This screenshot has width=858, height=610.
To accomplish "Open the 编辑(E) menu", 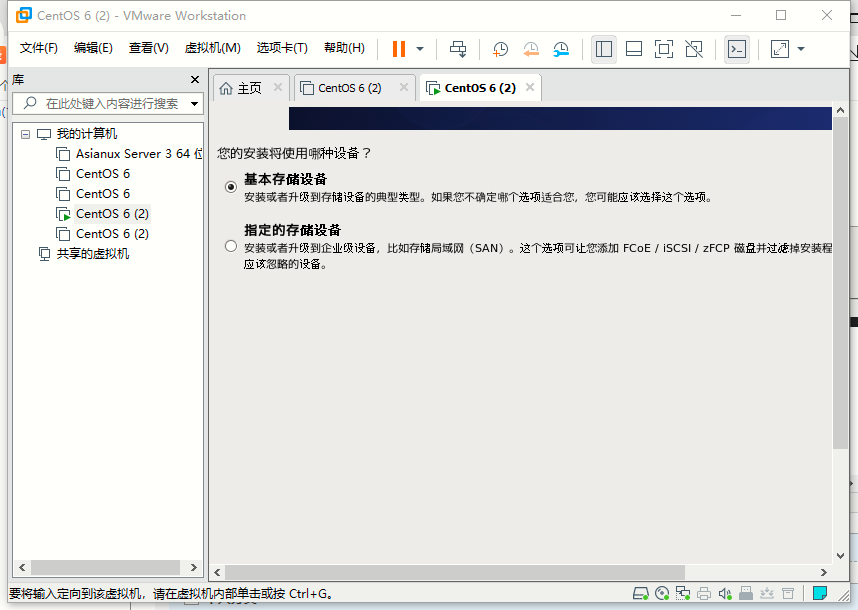I will pos(93,48).
